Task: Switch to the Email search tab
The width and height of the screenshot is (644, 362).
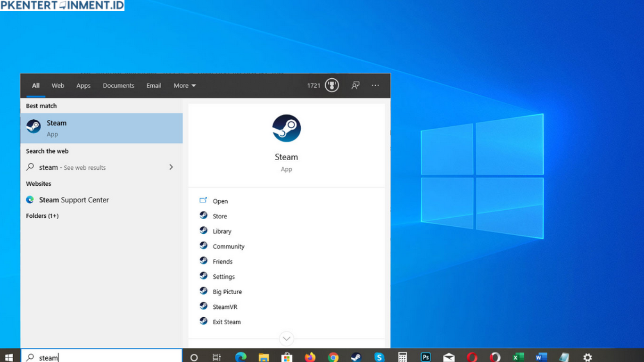Action: (154, 85)
